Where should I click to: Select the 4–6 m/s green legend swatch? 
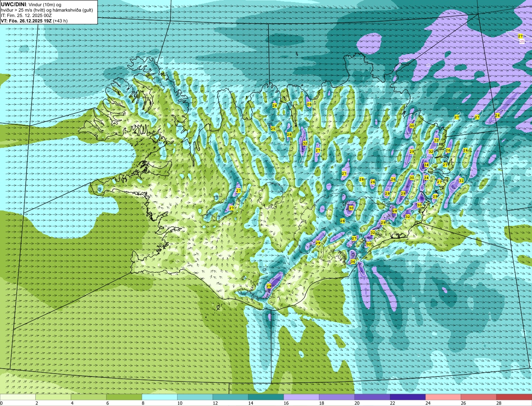(x=89, y=397)
